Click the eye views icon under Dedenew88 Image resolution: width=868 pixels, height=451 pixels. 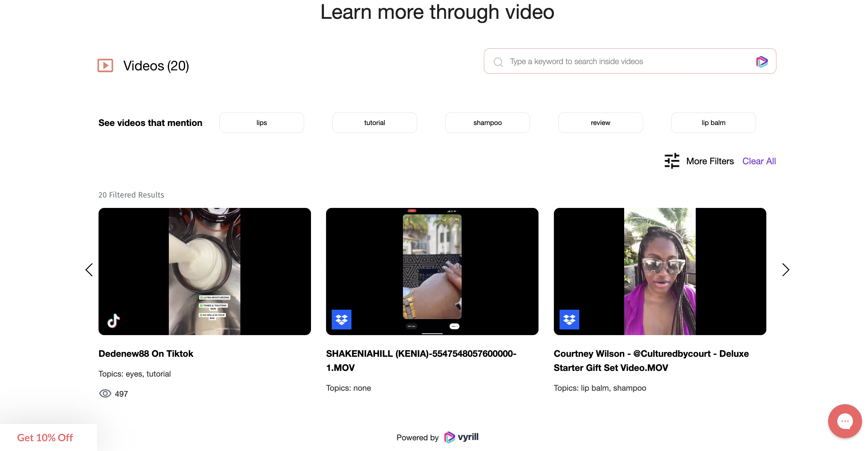[x=105, y=393]
